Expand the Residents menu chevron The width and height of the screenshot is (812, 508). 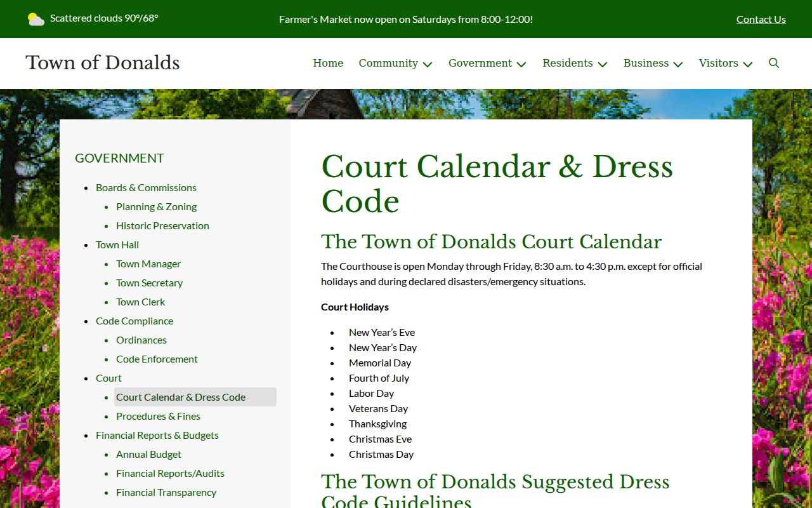(603, 64)
